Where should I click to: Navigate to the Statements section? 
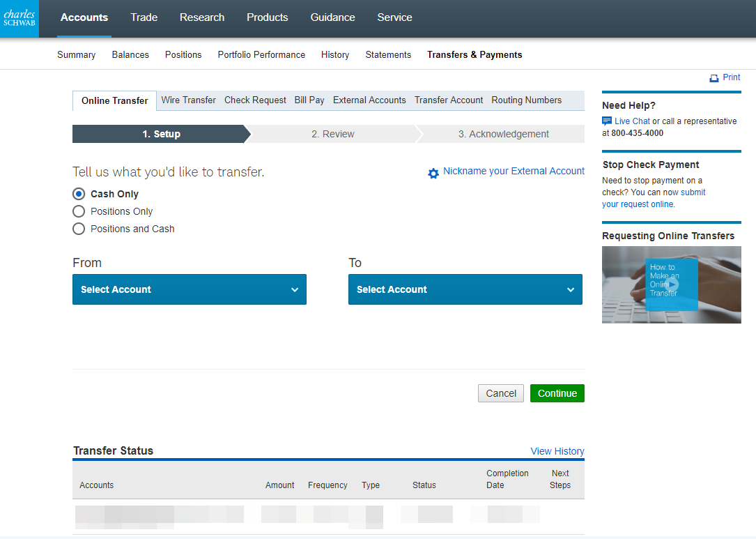pos(388,54)
